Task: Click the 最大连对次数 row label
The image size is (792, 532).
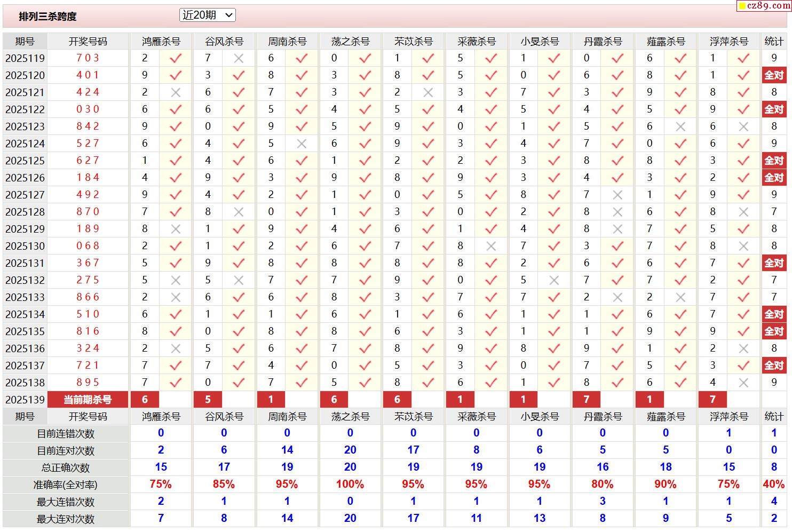Action: coord(66,519)
